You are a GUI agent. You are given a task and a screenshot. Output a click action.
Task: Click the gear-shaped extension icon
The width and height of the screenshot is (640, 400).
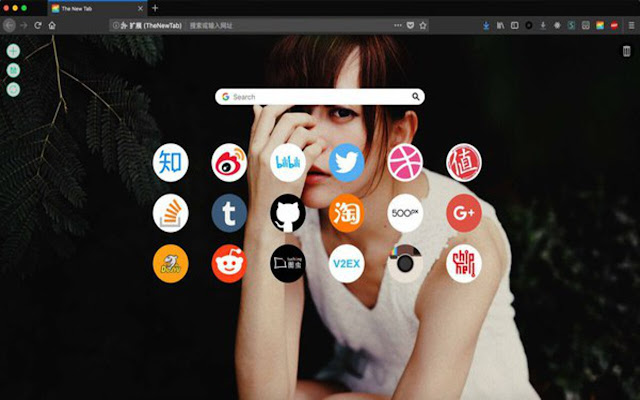tap(557, 25)
